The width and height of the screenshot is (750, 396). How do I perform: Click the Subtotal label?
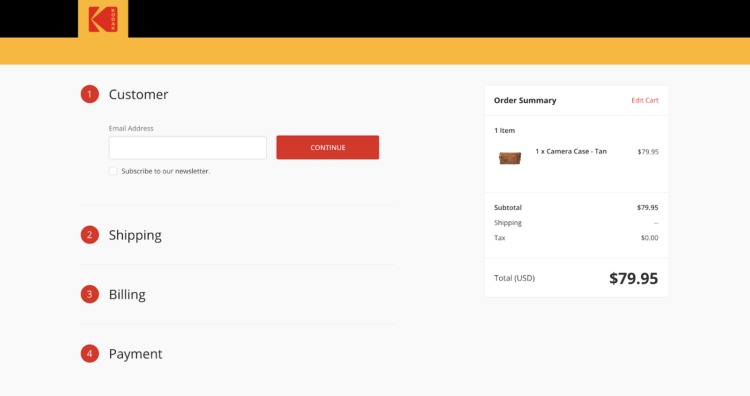click(x=508, y=208)
